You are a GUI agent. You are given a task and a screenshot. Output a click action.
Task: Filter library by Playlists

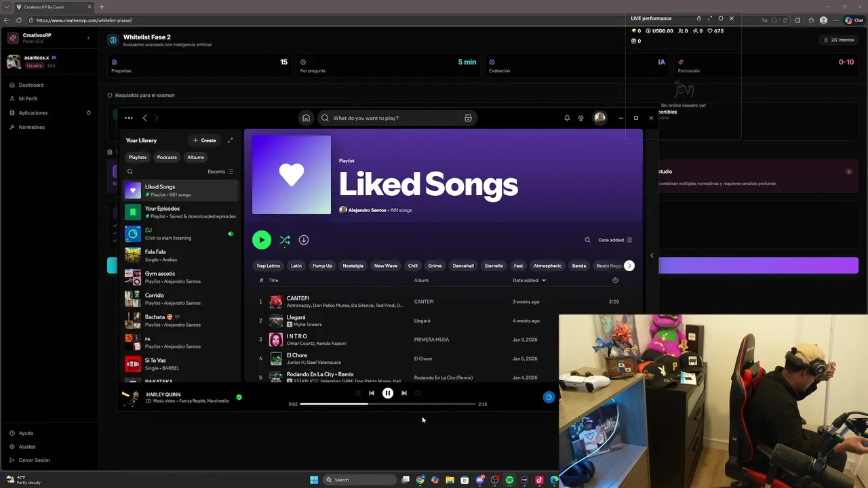click(138, 157)
